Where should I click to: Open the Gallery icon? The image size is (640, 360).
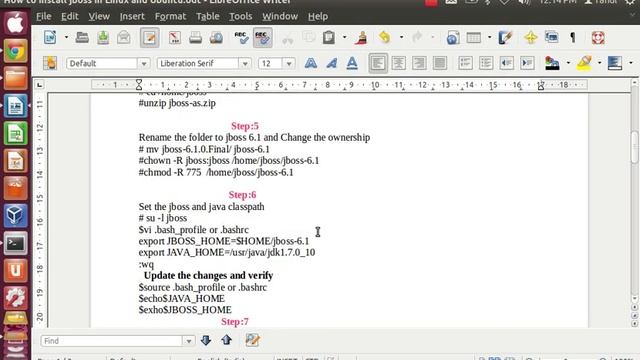551,38
